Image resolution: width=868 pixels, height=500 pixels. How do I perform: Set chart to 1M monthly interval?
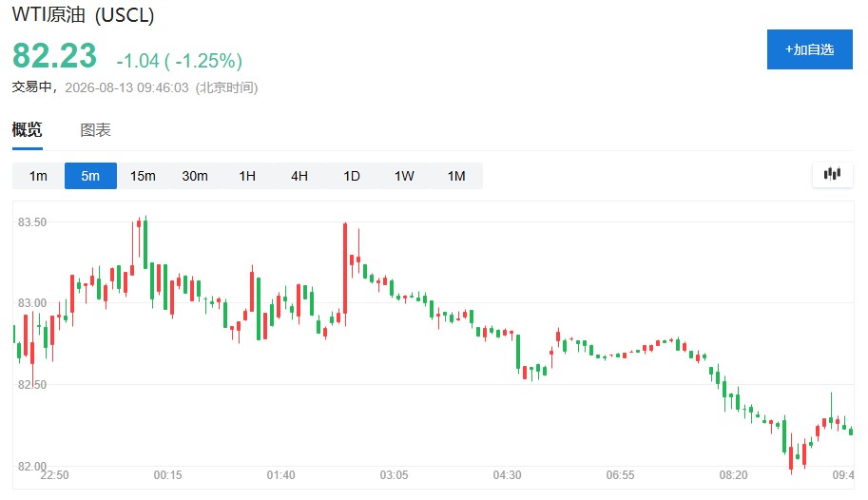[456, 176]
